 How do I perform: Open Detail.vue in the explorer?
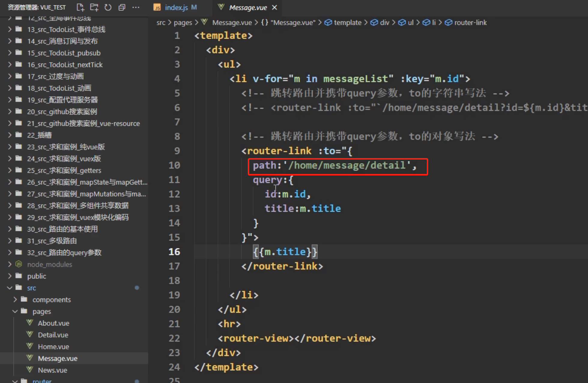coord(53,335)
